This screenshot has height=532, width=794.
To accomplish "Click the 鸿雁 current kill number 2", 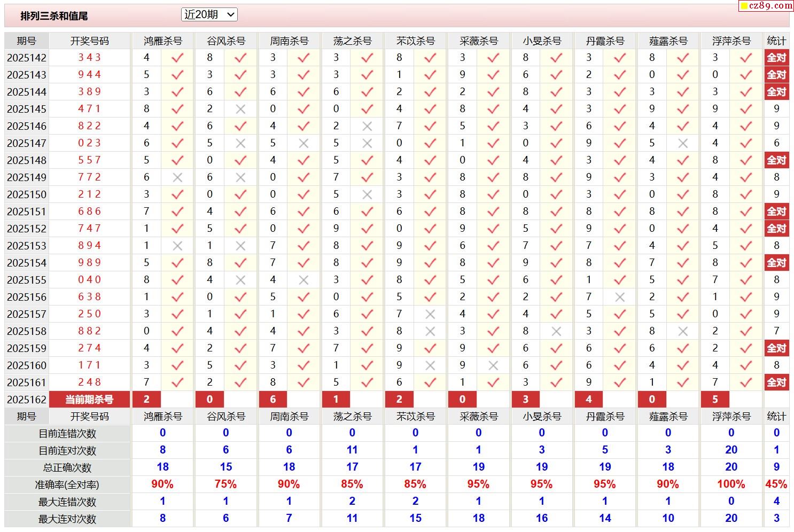I will 146,399.
